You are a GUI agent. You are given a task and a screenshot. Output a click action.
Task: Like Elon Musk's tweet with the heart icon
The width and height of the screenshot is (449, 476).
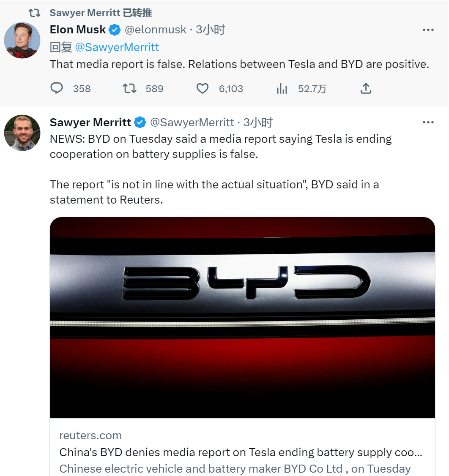203,88
